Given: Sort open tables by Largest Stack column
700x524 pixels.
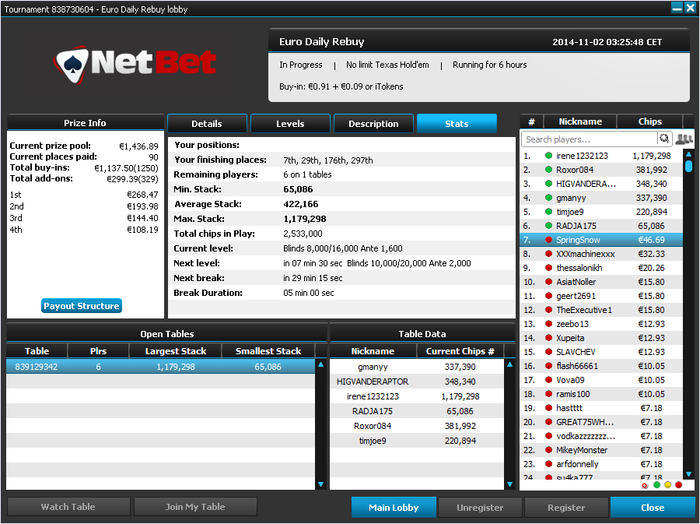Looking at the screenshot, I should click(175, 351).
